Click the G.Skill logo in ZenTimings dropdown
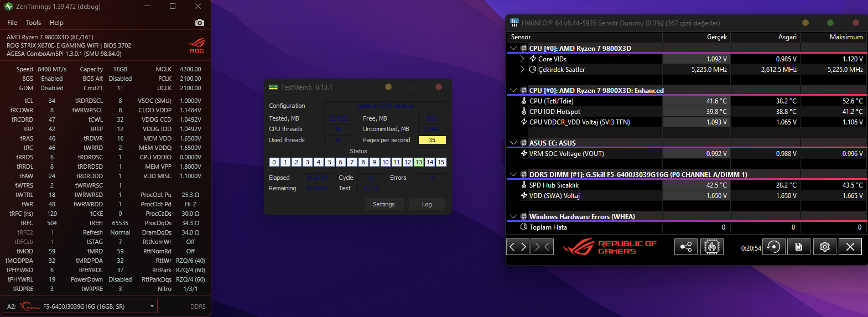The height and width of the screenshot is (317, 868). pos(30,306)
